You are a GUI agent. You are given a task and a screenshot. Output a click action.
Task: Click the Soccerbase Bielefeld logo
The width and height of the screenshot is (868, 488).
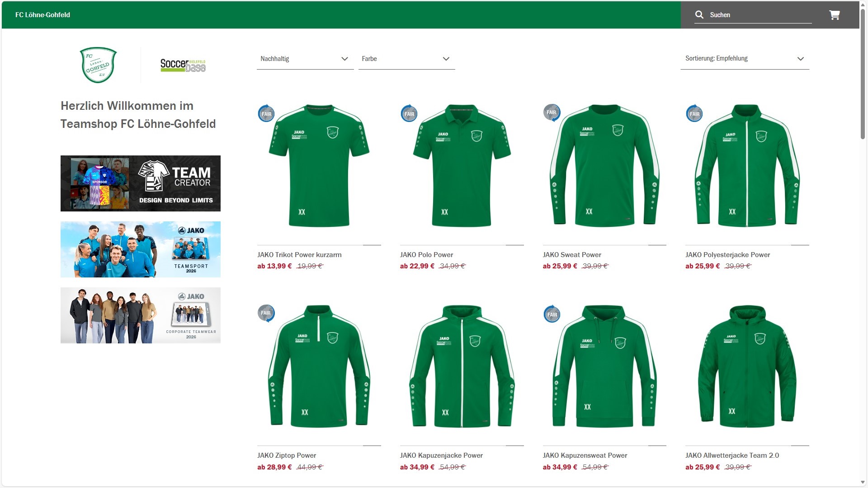pyautogui.click(x=183, y=66)
